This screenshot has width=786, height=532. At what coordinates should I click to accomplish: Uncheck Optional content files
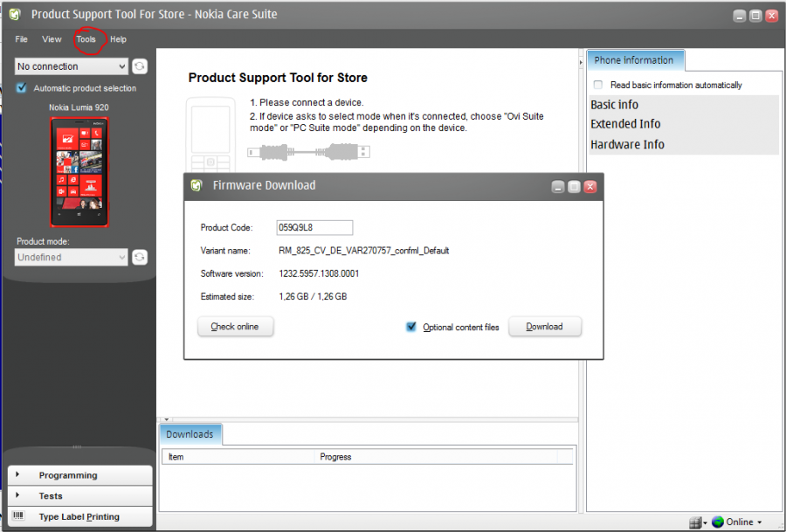point(410,326)
